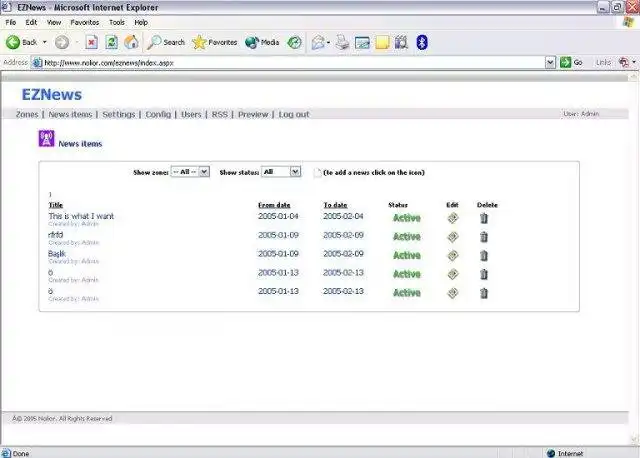Open the Users navigation link
The height and width of the screenshot is (458, 640).
tap(191, 114)
